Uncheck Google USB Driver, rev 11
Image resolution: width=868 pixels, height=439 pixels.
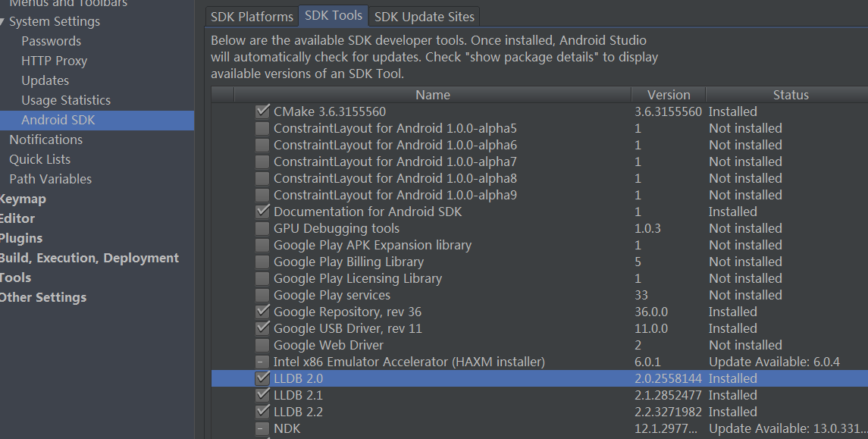pyautogui.click(x=262, y=328)
